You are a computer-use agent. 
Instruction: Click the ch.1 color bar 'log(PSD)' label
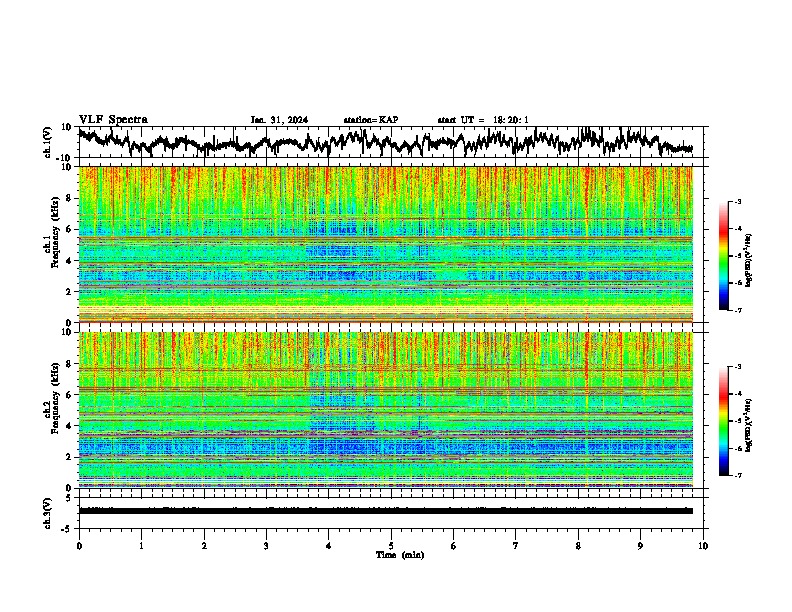[x=749, y=260]
